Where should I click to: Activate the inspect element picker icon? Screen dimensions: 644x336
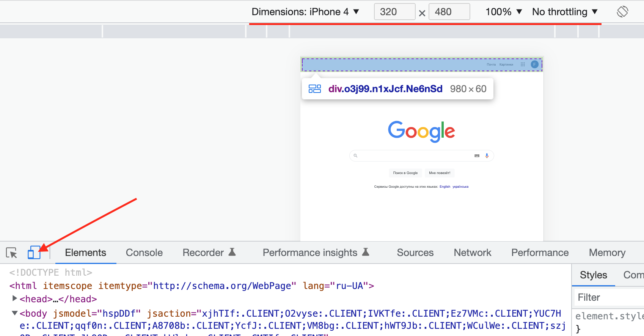tap(11, 253)
